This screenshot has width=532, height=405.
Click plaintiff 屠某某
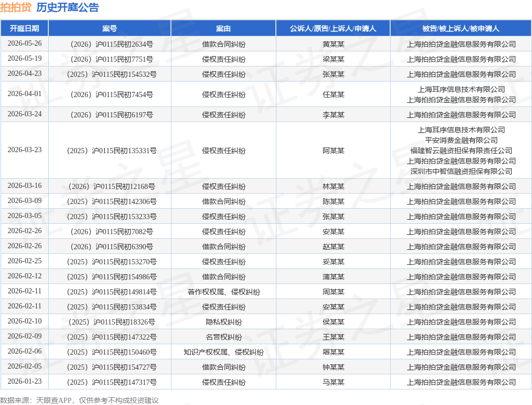(x=333, y=352)
